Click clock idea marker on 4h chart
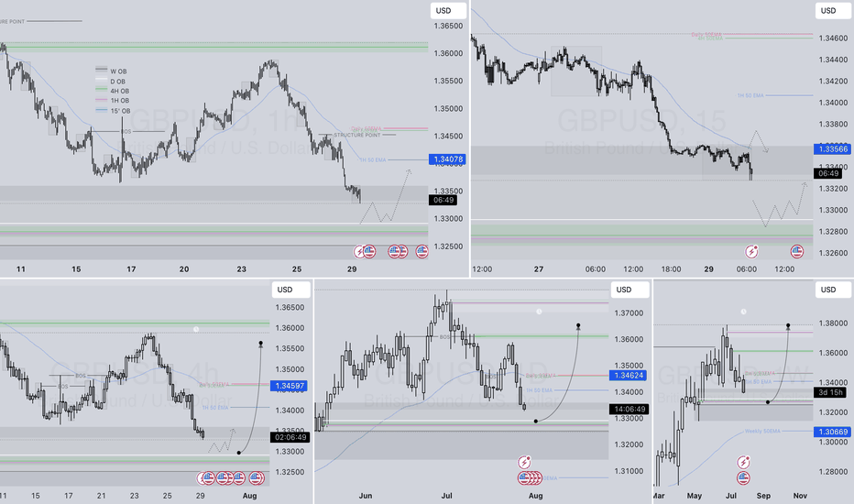Image resolution: width=854 pixels, height=504 pixels. click(x=196, y=329)
